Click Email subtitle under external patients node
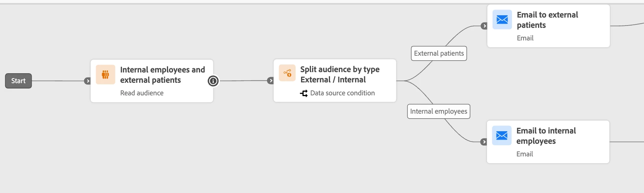Screen dimensions: 644x193 click(x=525, y=38)
